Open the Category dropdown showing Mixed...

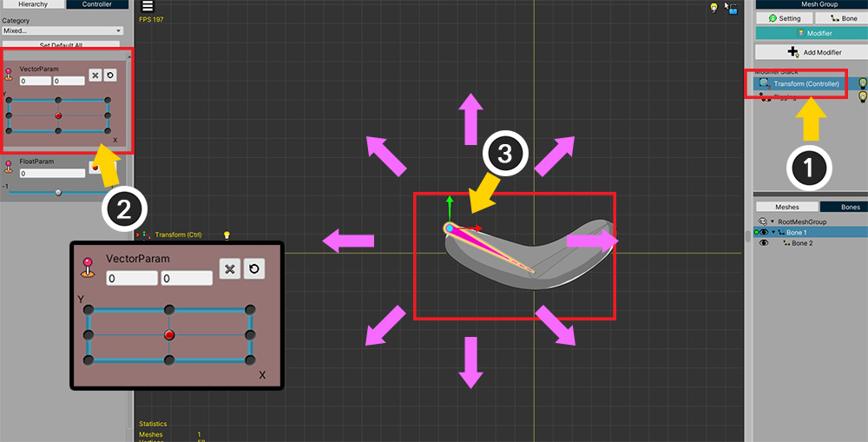pyautogui.click(x=62, y=31)
